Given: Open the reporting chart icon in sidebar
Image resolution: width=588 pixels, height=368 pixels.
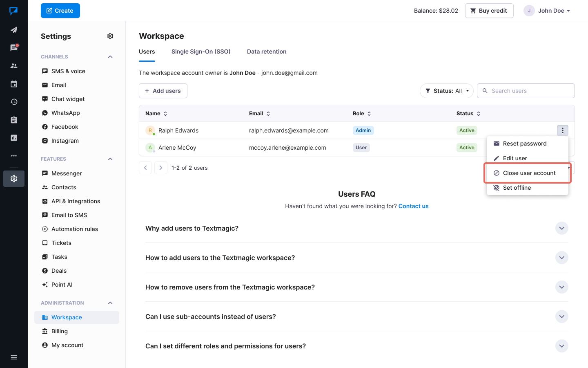Looking at the screenshot, I should [14, 138].
